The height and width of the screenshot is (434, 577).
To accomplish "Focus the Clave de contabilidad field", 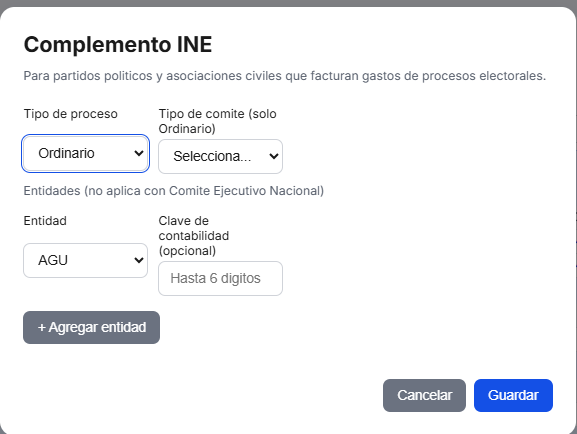I will coord(220,278).
